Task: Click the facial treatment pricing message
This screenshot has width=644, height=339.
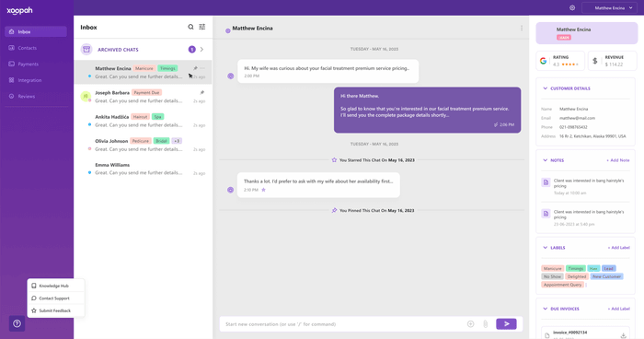Action: (x=328, y=71)
